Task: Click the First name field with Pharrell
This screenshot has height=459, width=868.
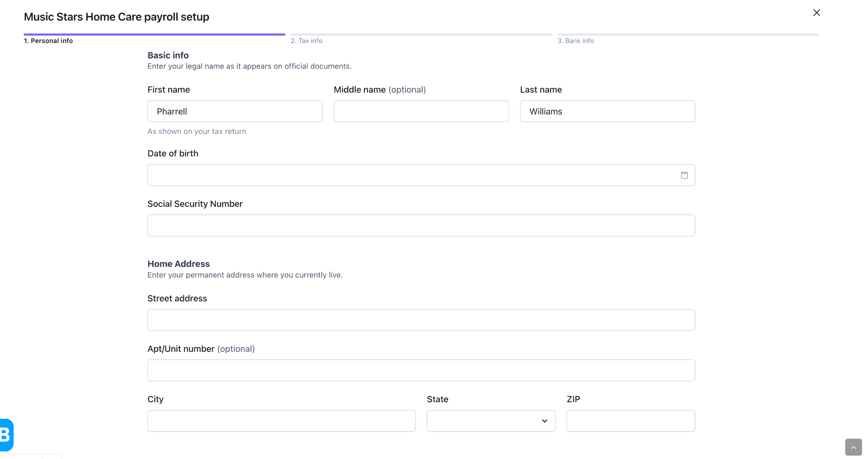Action: (x=235, y=111)
